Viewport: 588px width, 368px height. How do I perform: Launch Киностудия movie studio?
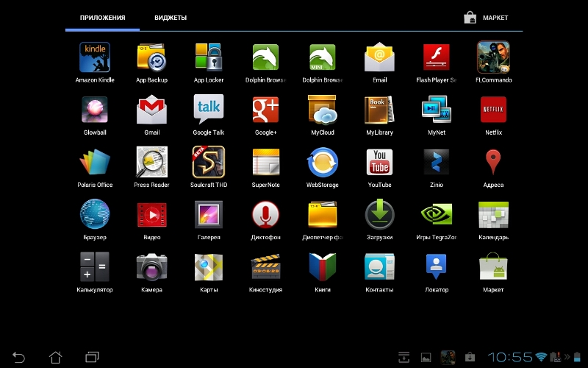tap(265, 266)
